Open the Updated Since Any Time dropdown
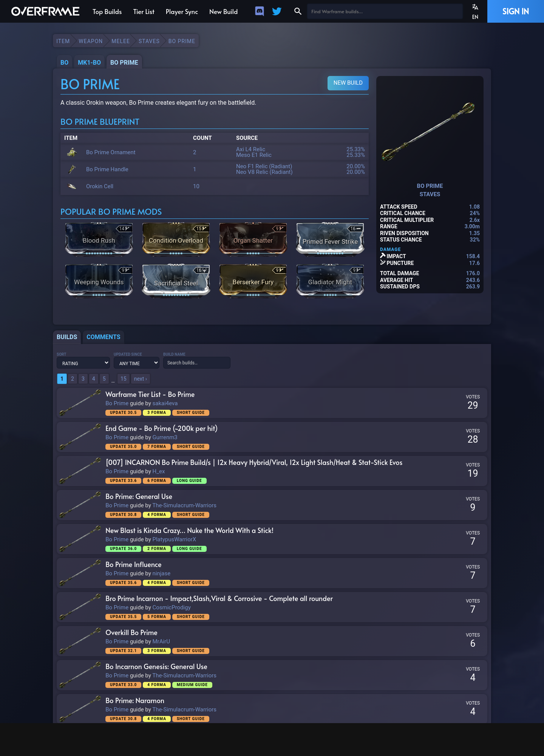Viewport: 544px width, 756px height. pos(136,363)
